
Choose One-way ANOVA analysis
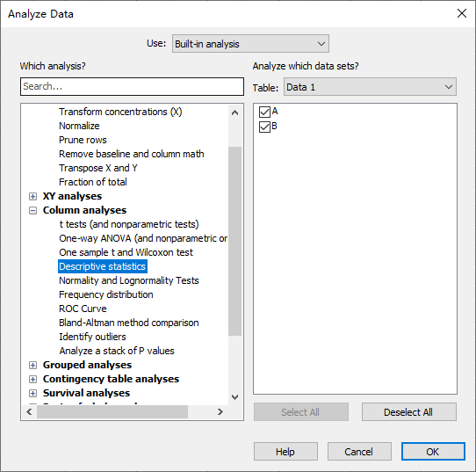[143, 238]
